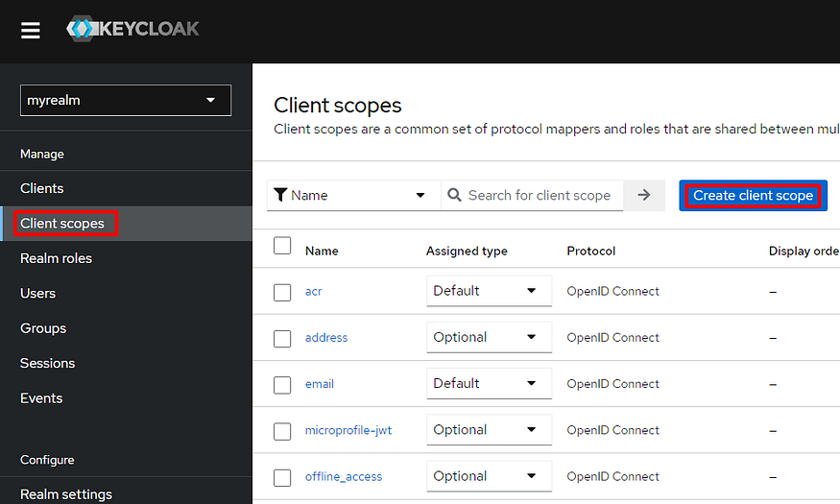
Task: Click OpenID Connect in the address row
Action: coord(612,337)
